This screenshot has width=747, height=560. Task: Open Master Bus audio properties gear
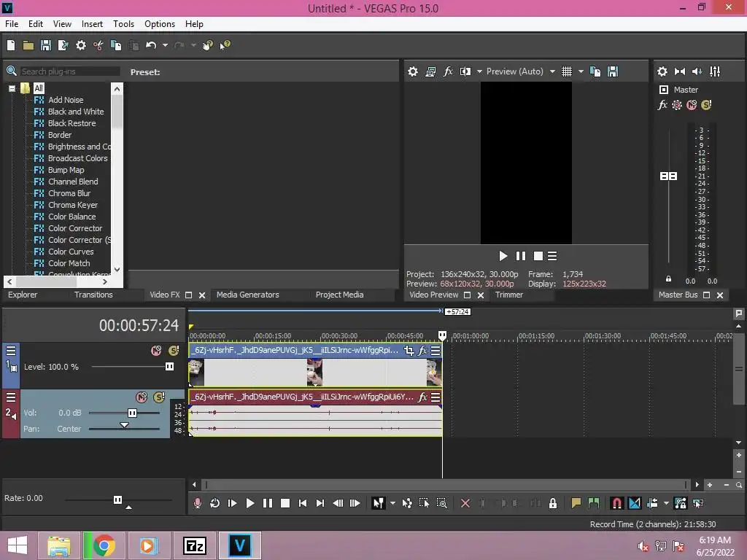click(x=662, y=71)
